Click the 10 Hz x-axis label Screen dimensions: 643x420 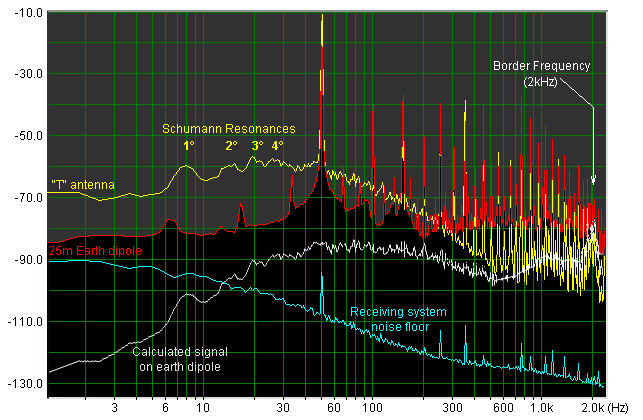pos(203,408)
